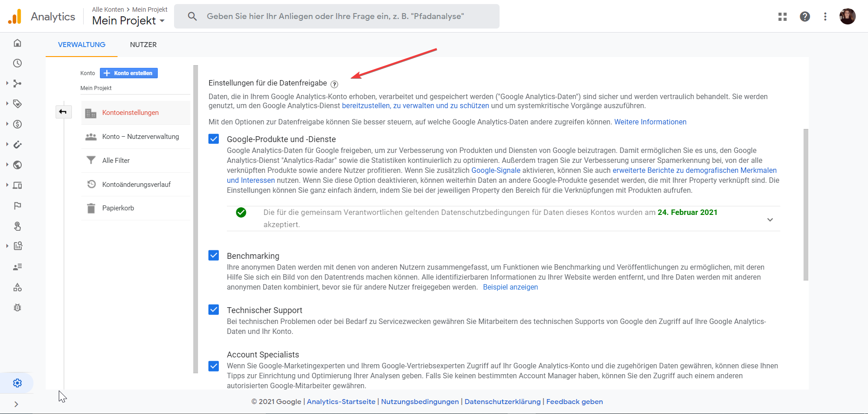The width and height of the screenshot is (868, 414).
Task: Expand the bottom-left sidebar arrow
Action: 17,404
